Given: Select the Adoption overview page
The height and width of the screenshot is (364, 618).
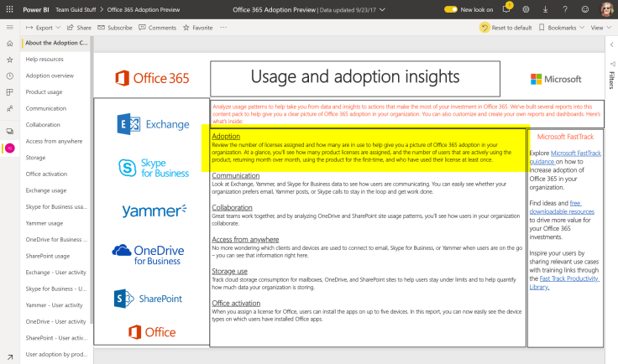Looking at the screenshot, I should pyautogui.click(x=50, y=75).
